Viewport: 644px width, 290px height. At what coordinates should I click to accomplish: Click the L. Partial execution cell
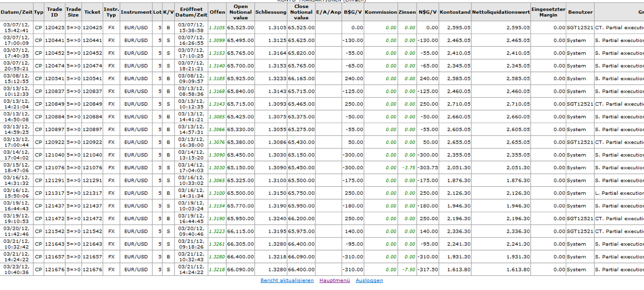pos(619,193)
